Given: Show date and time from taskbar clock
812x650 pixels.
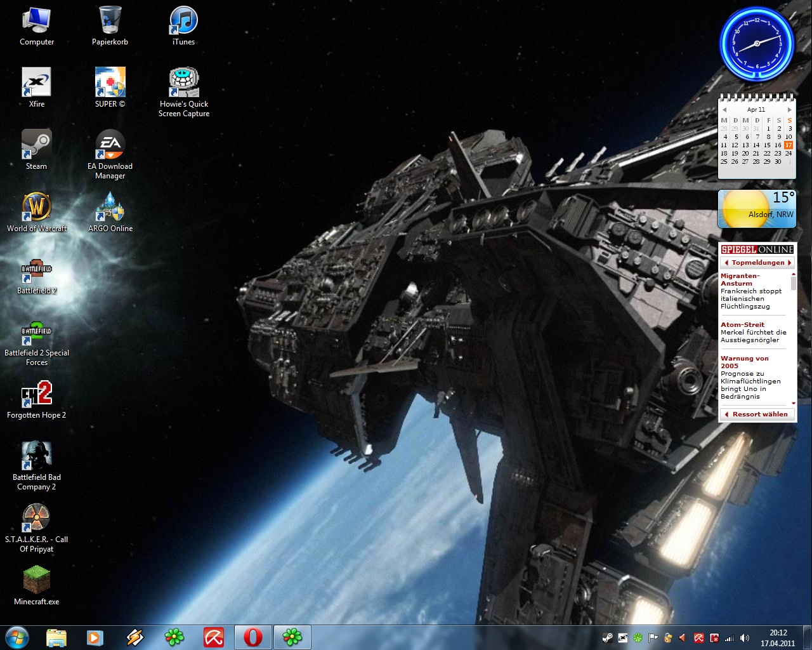Looking at the screenshot, I should point(778,638).
